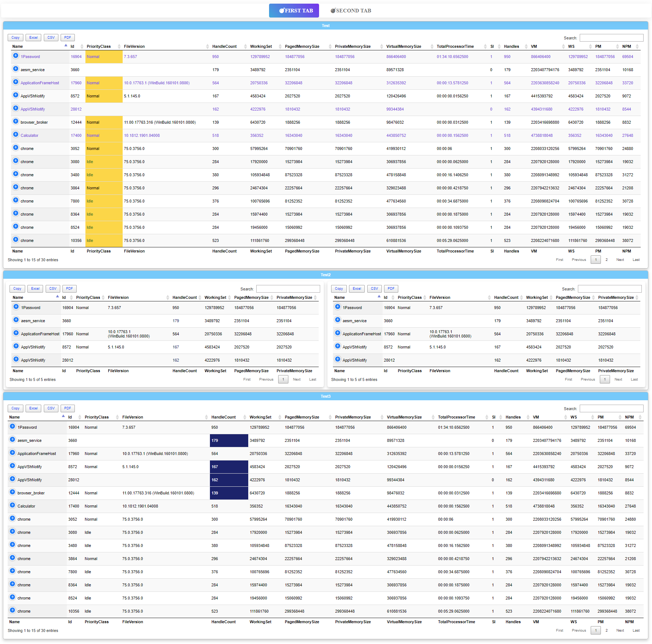Export the Test table as PDF

click(68, 37)
